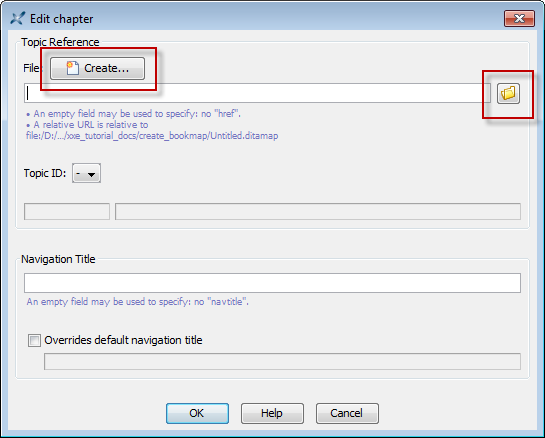Screen dimensions: 545x438
Task: Expand the Topic ID dropdown
Action: click(86, 173)
